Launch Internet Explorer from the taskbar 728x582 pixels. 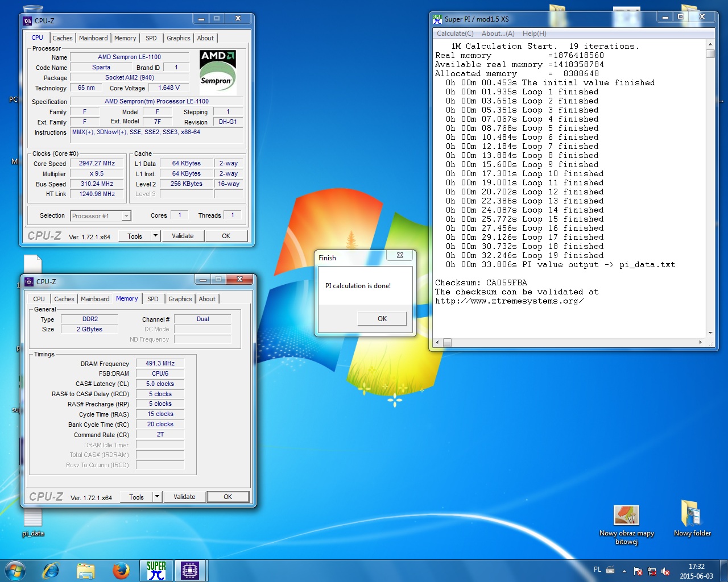click(x=51, y=571)
